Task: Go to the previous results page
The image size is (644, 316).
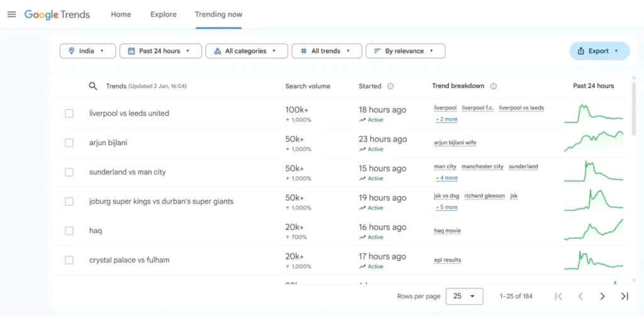Action: (x=580, y=296)
